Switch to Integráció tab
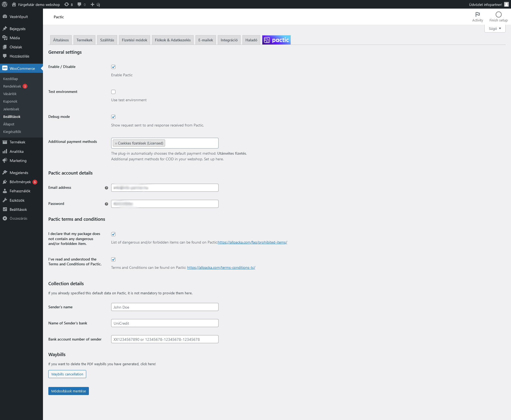Viewport: 511px width, 420px height. (x=229, y=40)
